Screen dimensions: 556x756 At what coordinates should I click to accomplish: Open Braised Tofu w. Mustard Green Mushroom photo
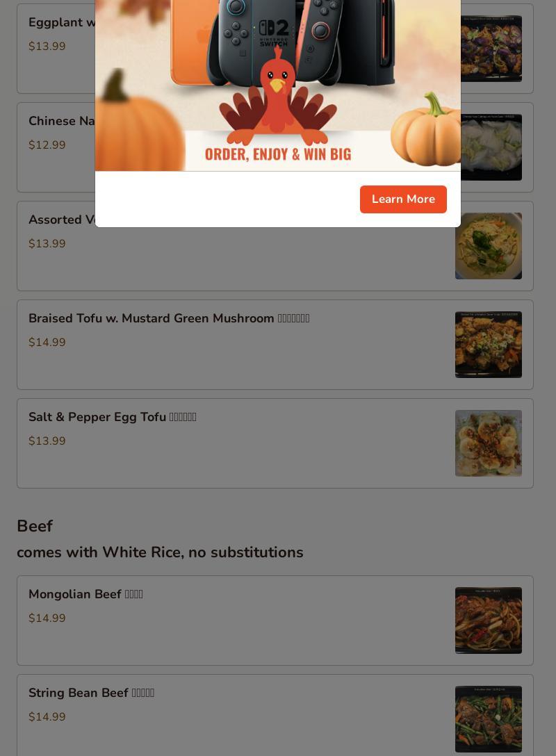[489, 345]
